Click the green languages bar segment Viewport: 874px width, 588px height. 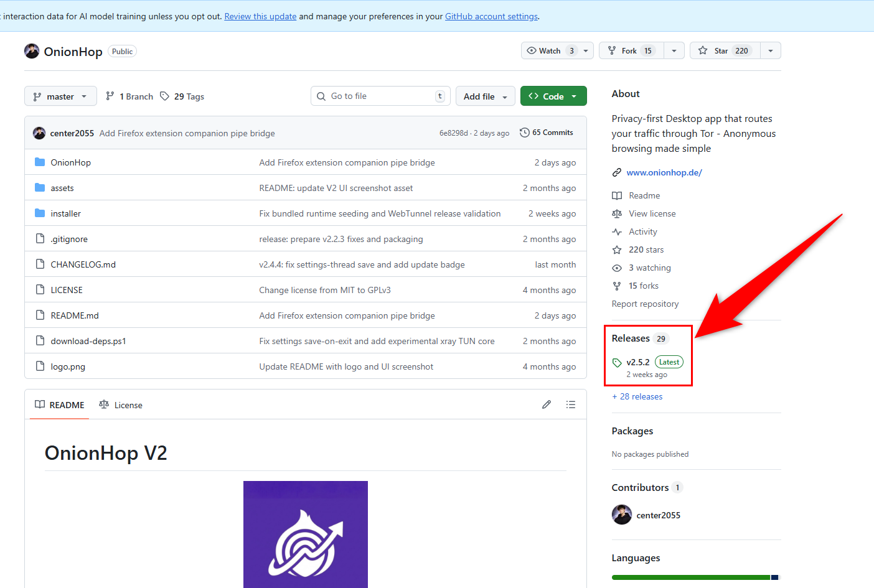pyautogui.click(x=691, y=577)
